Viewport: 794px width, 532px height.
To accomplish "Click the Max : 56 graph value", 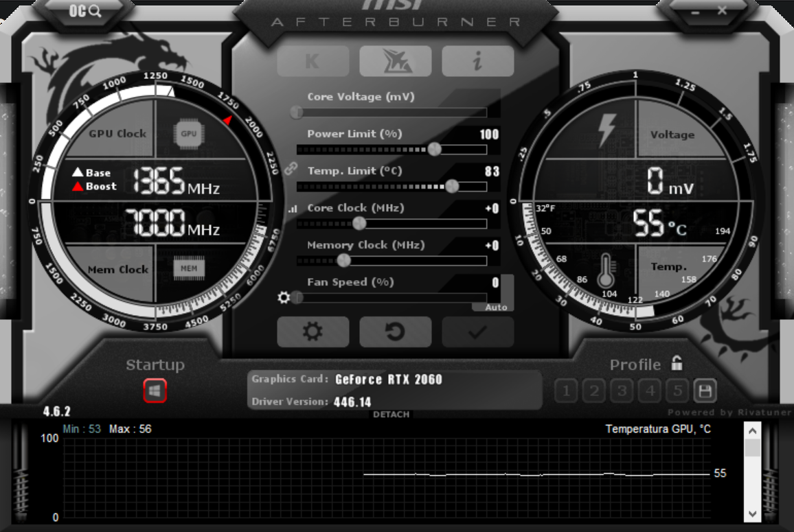I will (x=130, y=429).
